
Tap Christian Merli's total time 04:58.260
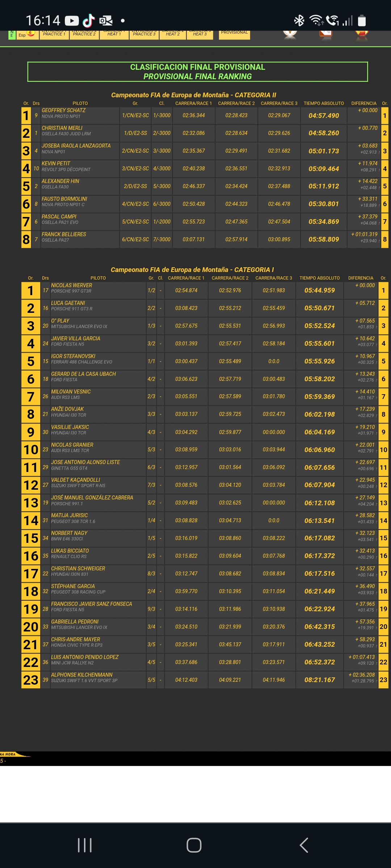point(324,133)
